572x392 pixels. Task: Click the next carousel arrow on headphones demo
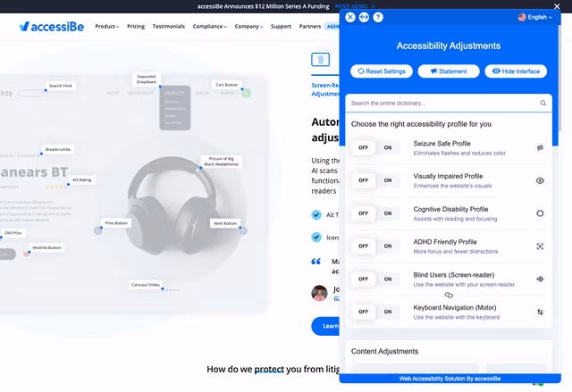tap(243, 230)
